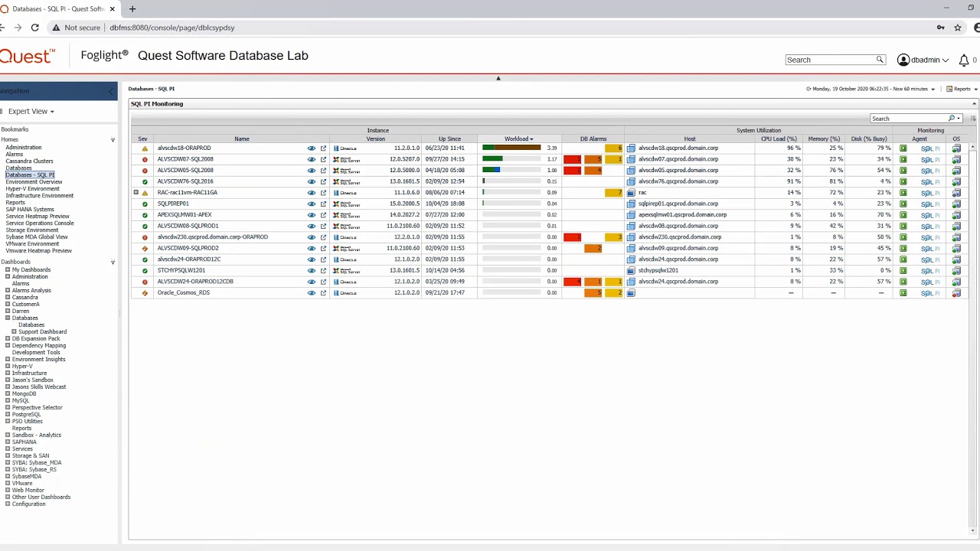
Task: Collapse the SQL PI Monitoring panel
Action: coord(975,103)
